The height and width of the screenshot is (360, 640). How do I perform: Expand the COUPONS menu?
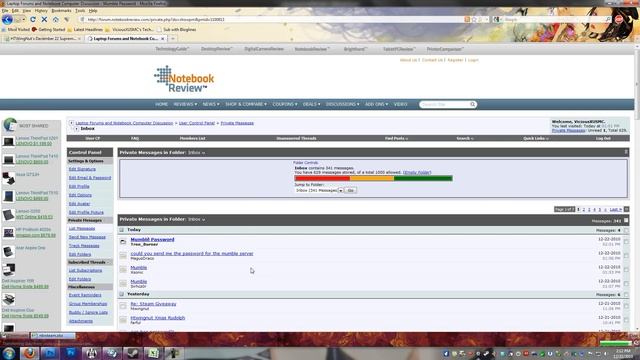(284, 104)
